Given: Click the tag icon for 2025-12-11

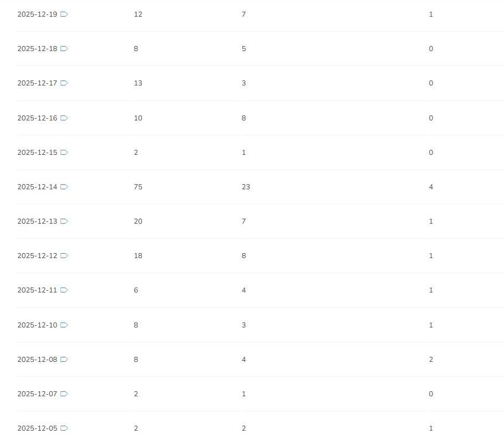Looking at the screenshot, I should coord(64,290).
